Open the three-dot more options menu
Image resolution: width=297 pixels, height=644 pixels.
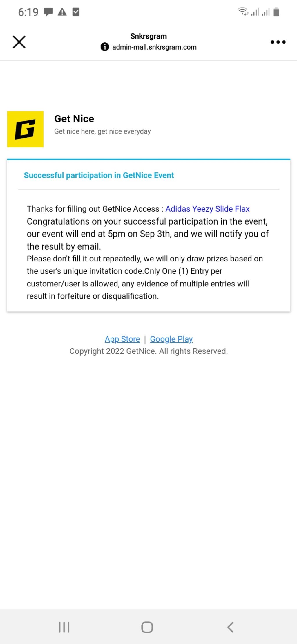pos(278,42)
